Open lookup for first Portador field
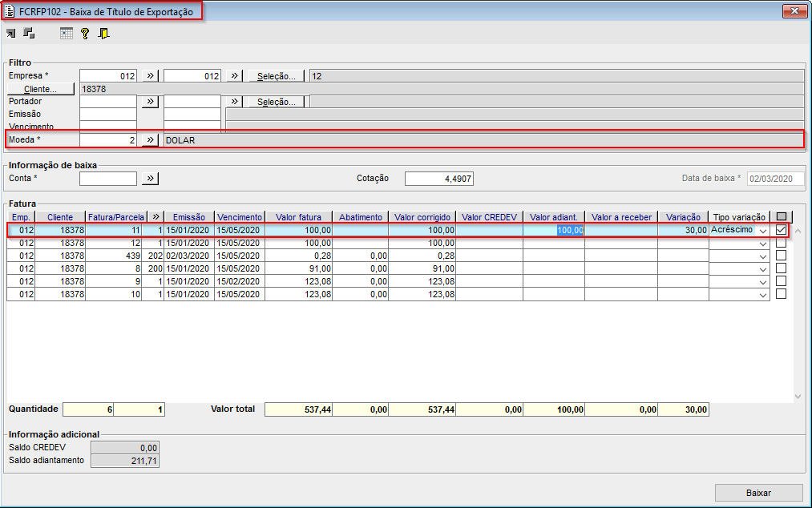The image size is (812, 508). point(150,102)
